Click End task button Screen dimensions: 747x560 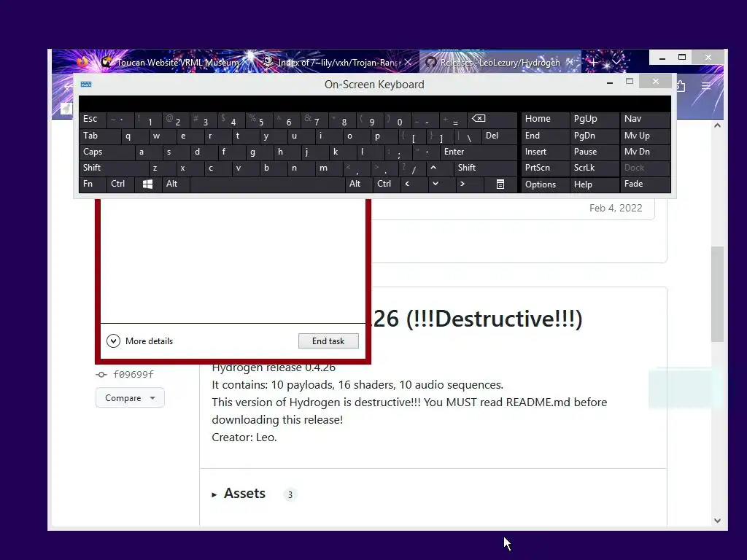[x=328, y=341]
